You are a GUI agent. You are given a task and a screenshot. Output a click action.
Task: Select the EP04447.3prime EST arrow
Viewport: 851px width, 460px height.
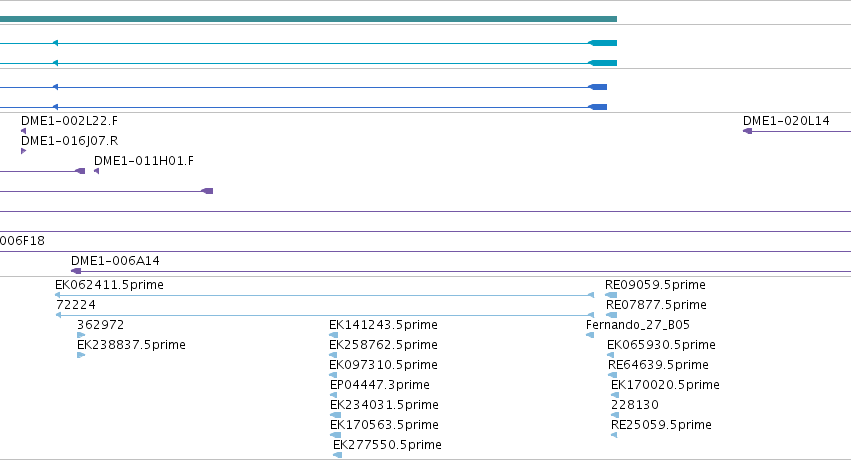pyautogui.click(x=333, y=395)
